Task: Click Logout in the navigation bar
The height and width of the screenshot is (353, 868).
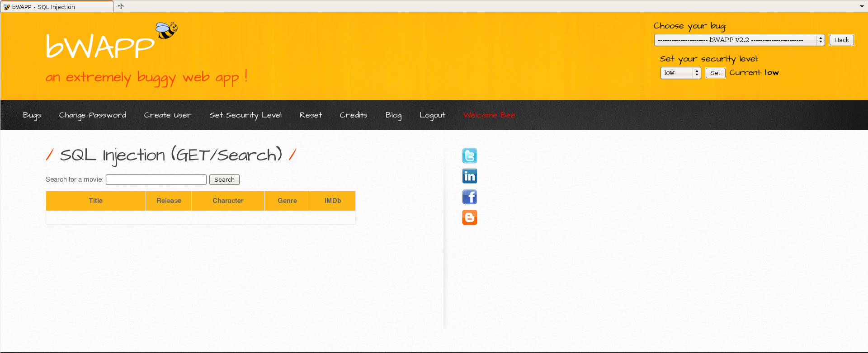Action: click(432, 115)
